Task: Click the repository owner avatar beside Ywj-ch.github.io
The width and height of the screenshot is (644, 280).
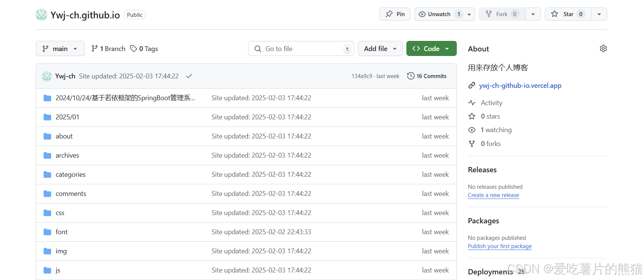Action: [x=41, y=15]
